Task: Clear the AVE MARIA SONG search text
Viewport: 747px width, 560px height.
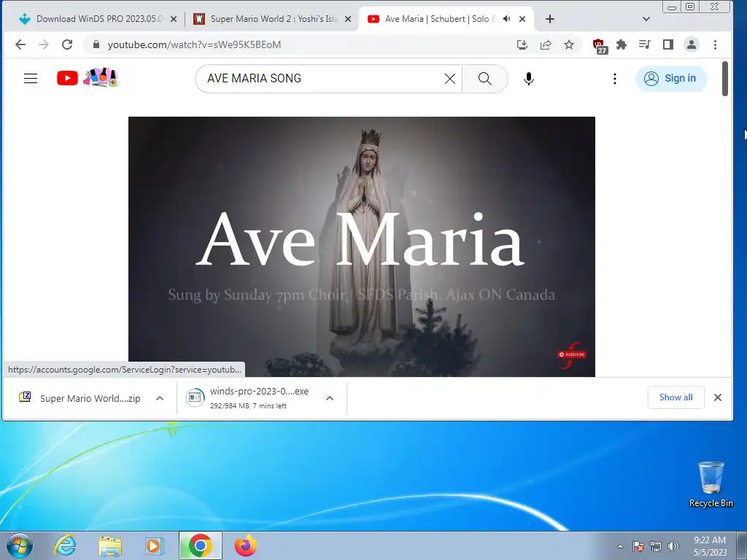Action: pyautogui.click(x=449, y=79)
